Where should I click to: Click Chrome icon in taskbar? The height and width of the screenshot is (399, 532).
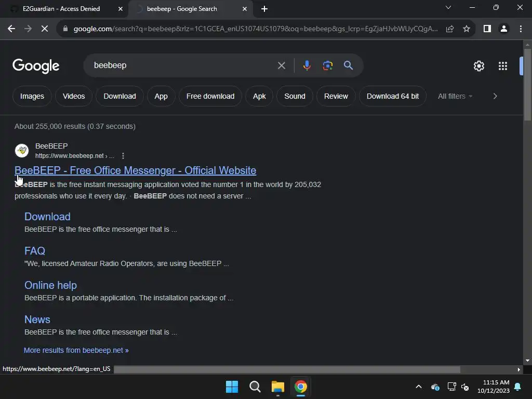[x=301, y=387]
